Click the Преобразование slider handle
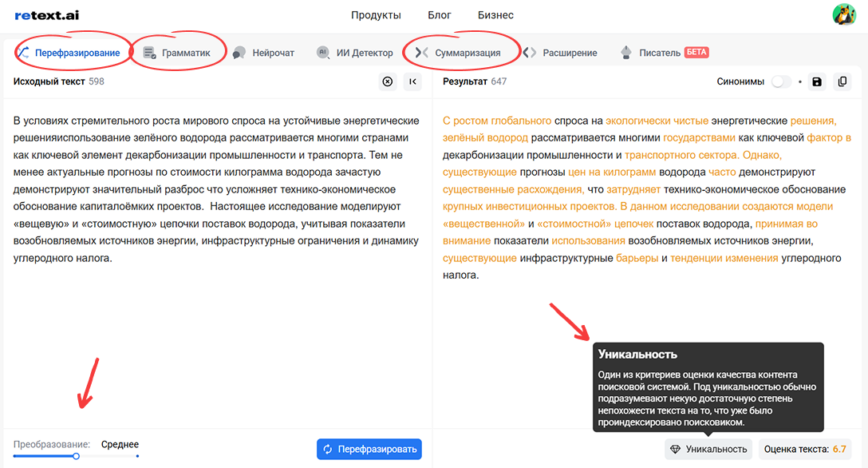Viewport: 868px width, 468px height. pos(77,456)
